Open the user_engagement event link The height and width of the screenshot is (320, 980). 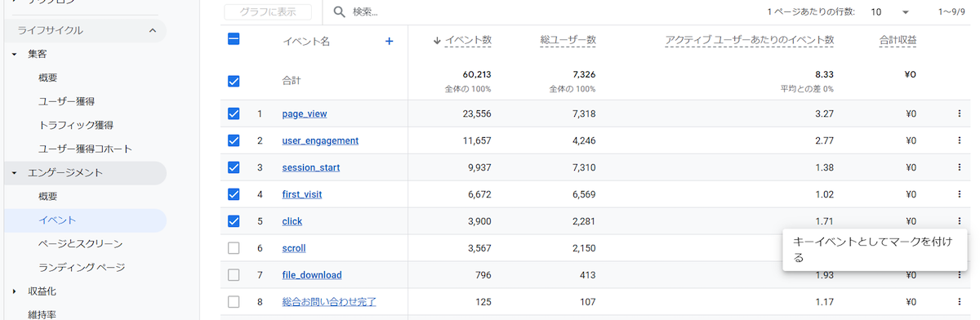point(320,140)
